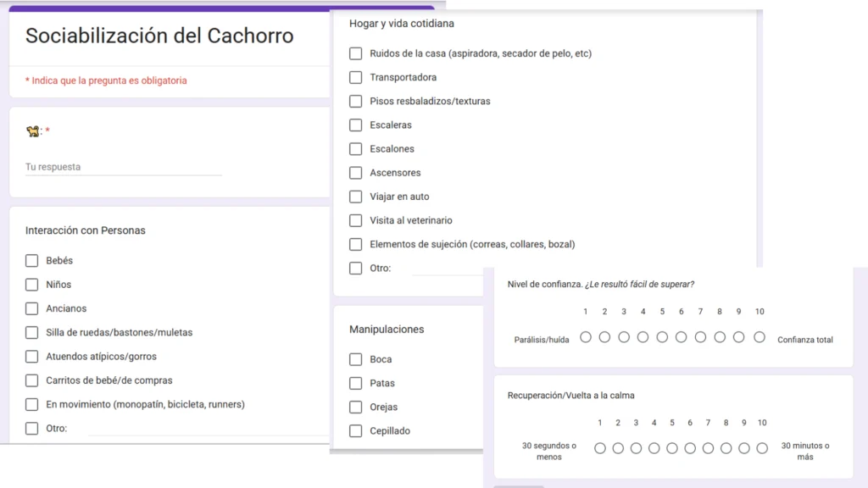Enable Silla de ruedas/bastones/muletas checkbox

click(x=32, y=332)
